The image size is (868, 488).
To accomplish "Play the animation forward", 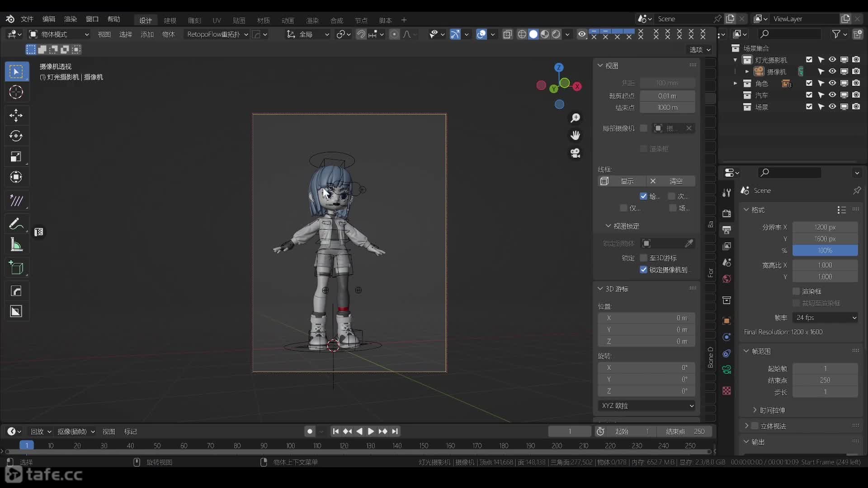I will [x=371, y=432].
